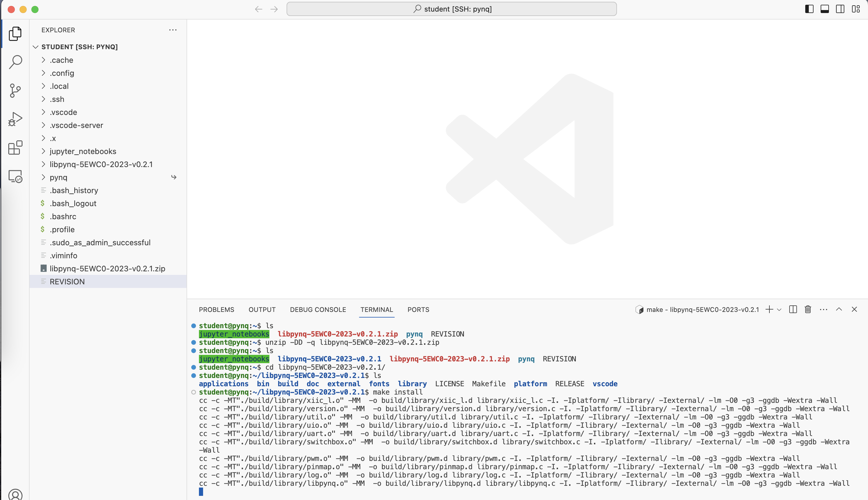
Task: Kill terminal with the trash icon
Action: pos(808,310)
